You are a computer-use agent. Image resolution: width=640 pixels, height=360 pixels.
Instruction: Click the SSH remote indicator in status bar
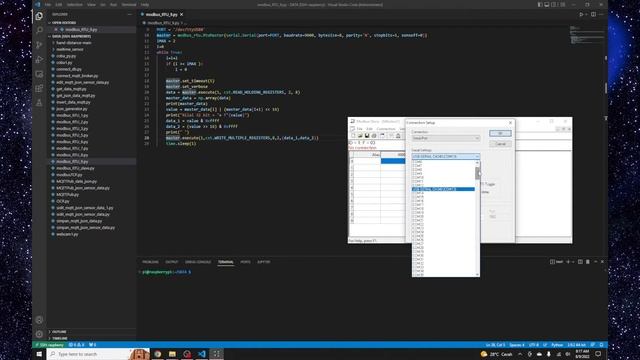tap(49, 345)
